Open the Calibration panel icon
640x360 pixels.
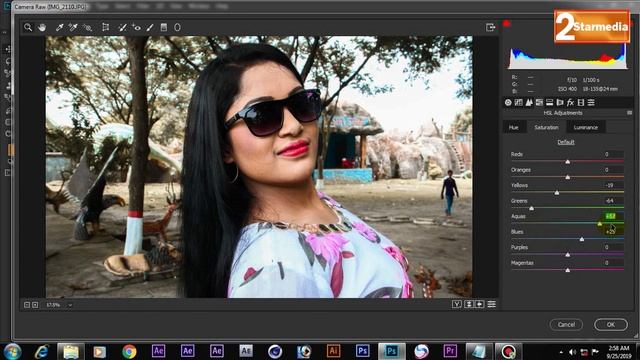581,102
